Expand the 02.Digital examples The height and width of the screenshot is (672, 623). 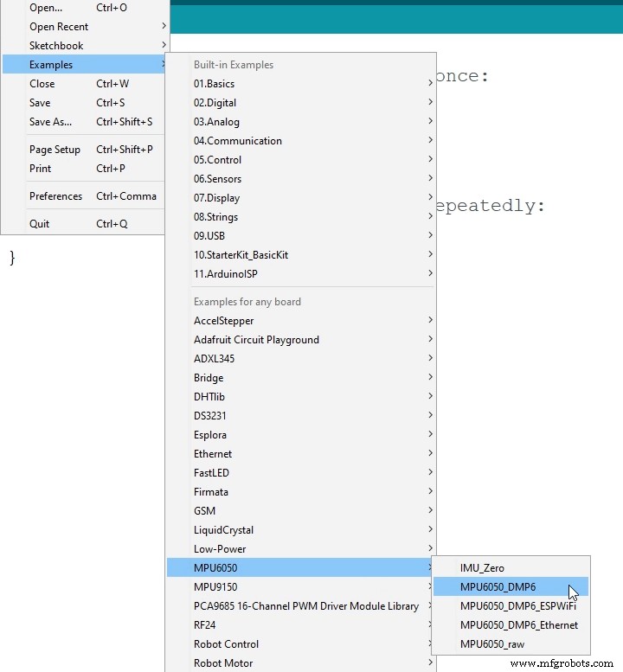coord(301,102)
